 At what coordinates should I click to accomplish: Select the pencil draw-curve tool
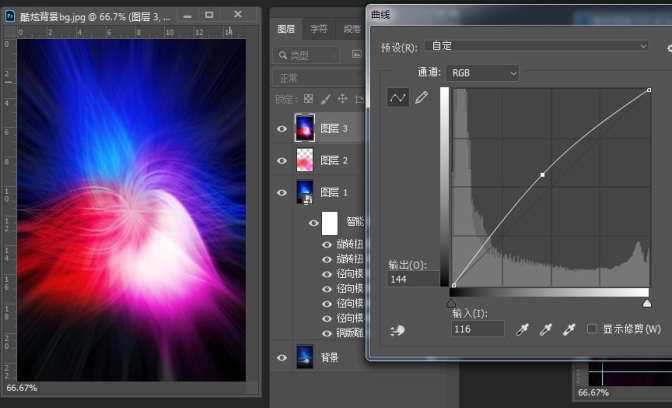(421, 98)
